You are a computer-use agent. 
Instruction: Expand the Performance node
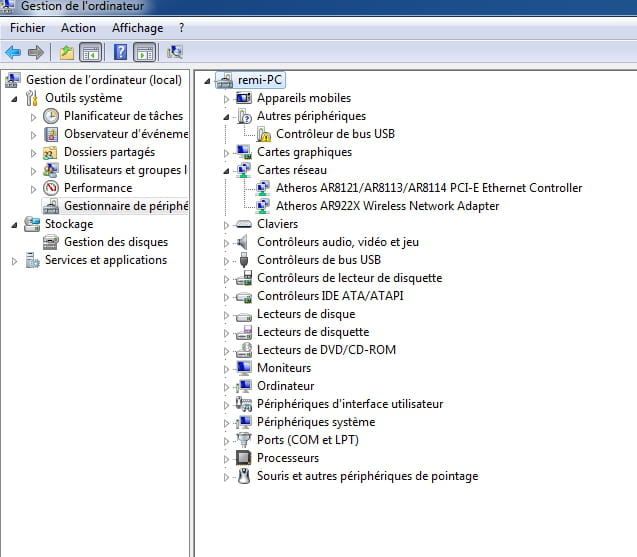pyautogui.click(x=33, y=189)
